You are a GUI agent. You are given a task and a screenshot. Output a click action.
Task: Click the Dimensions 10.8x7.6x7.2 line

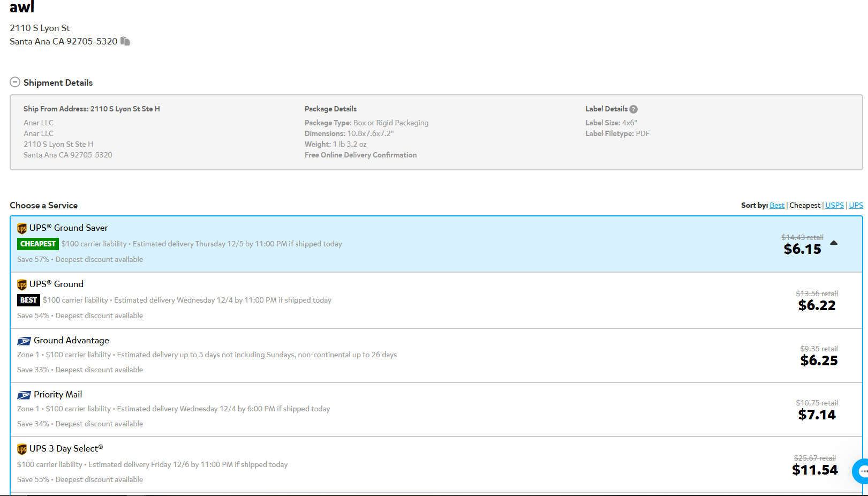tap(349, 134)
